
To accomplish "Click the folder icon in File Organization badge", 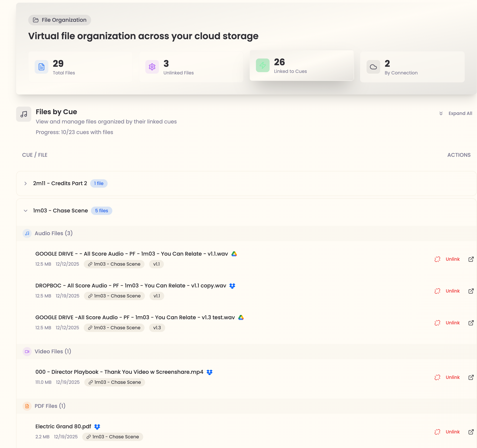I will coord(36,20).
